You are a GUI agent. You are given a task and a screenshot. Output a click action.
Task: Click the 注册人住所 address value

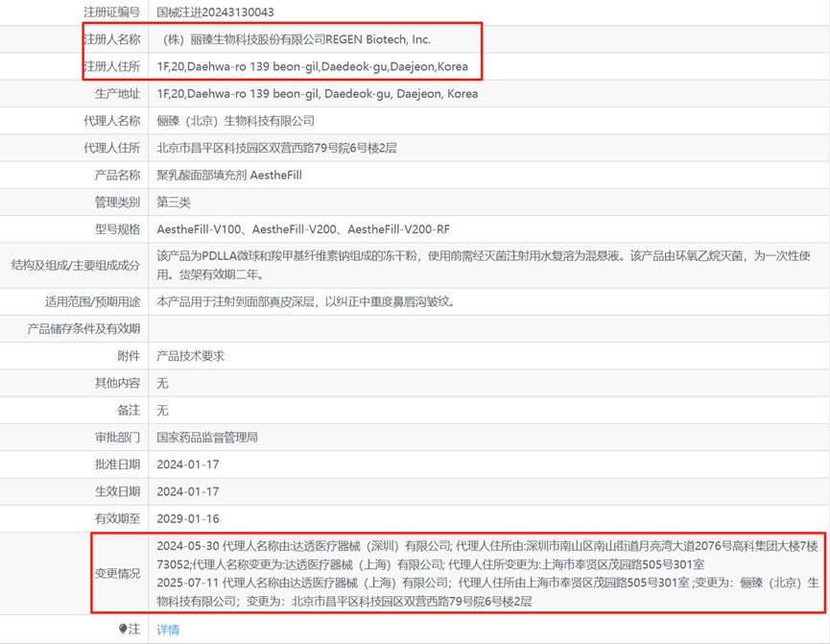pyautogui.click(x=312, y=66)
